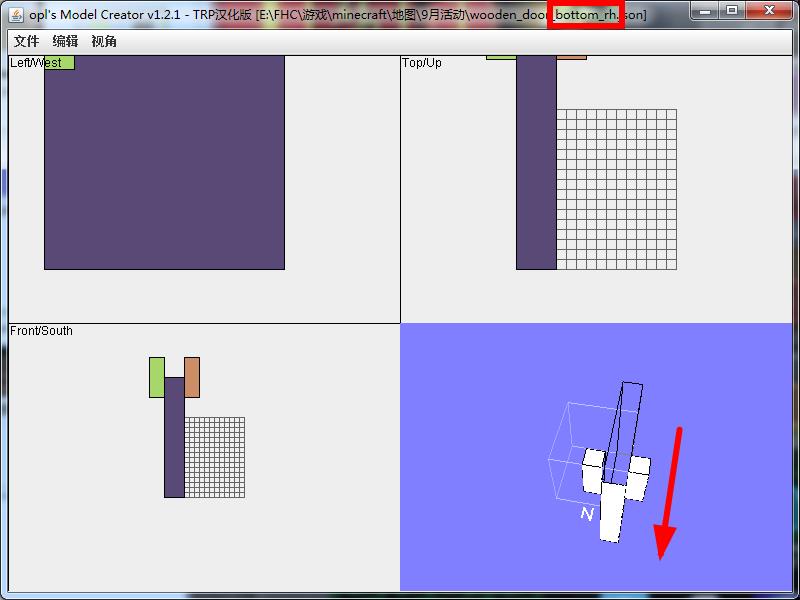Click the grid in Top/Up view
This screenshot has width=800, height=600.
tap(616, 189)
